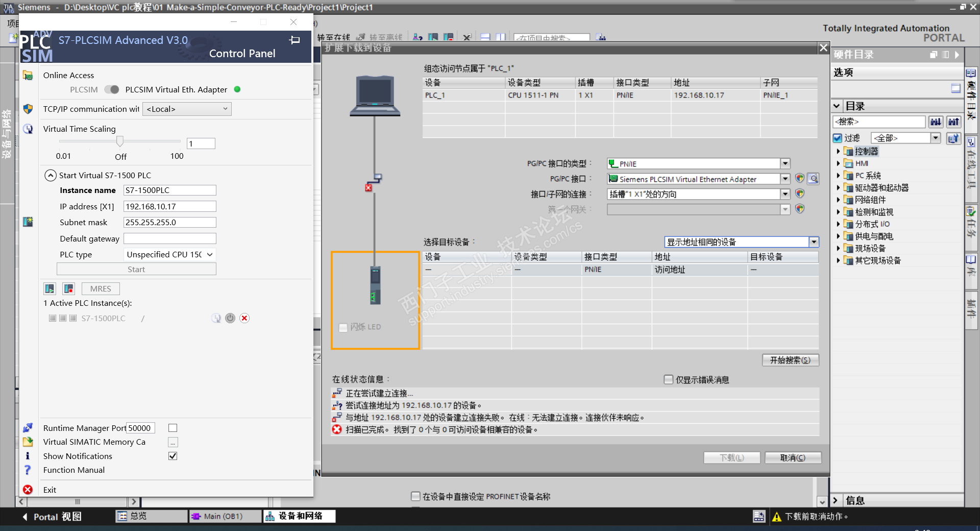Switch to the 设备和网络 tab
This screenshot has width=980, height=531.
pos(300,516)
